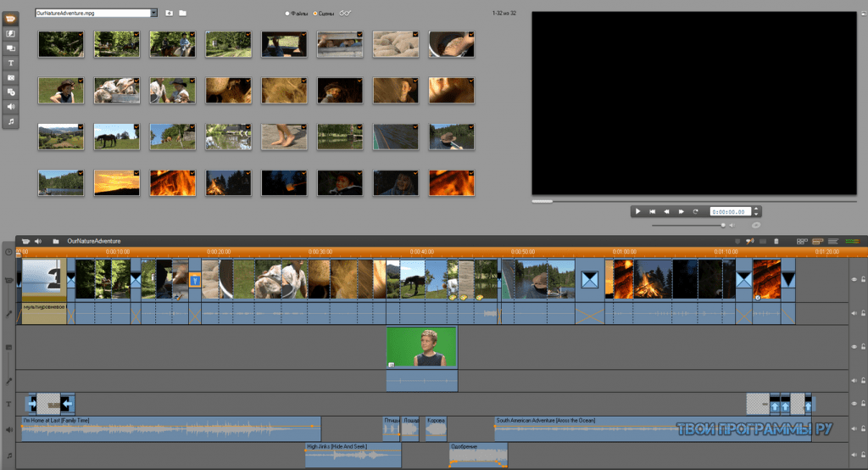Viewport: 868px width, 470px height.
Task: Open the Photos album tab (camera icon)
Action: click(10, 77)
